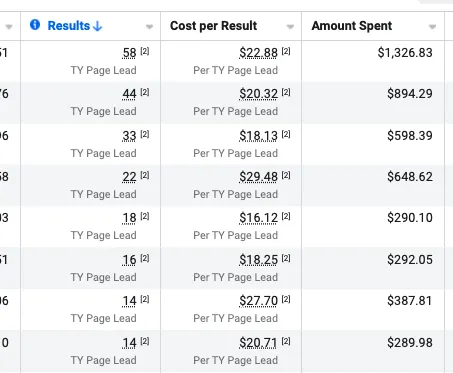Sort by Cost per Result header
453x373 pixels.
pyautogui.click(x=213, y=26)
